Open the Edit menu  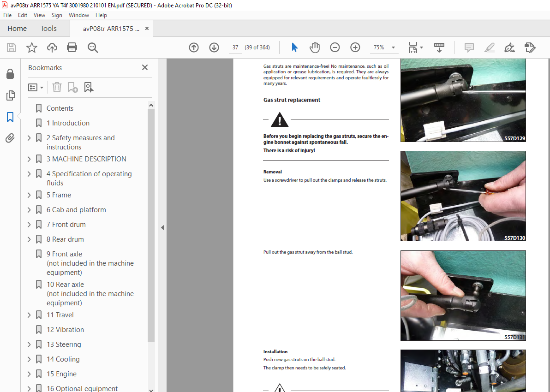click(x=23, y=15)
